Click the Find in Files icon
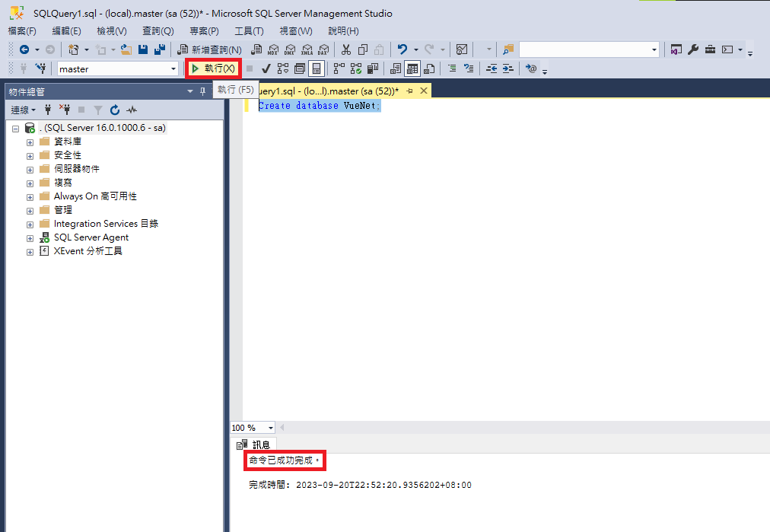Image resolution: width=770 pixels, height=532 pixels. tap(508, 49)
